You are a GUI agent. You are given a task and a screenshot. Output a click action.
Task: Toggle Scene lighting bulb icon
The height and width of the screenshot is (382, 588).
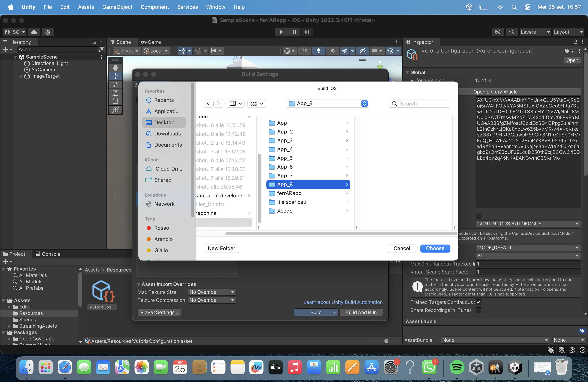tap(319, 51)
